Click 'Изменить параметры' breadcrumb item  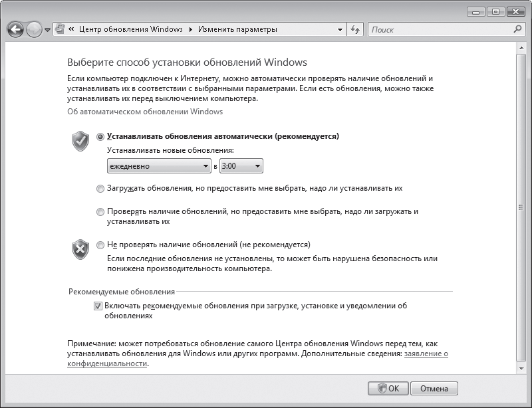(x=237, y=29)
